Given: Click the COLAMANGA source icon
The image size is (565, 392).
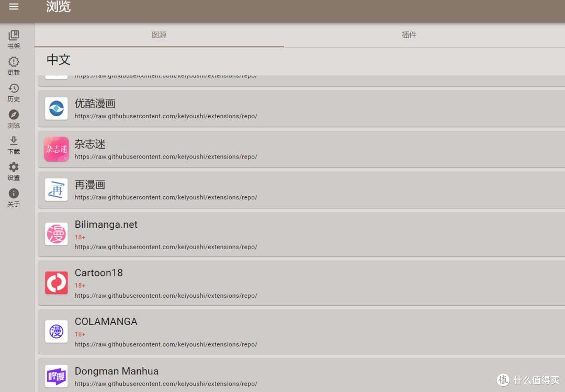Looking at the screenshot, I should pos(56,331).
